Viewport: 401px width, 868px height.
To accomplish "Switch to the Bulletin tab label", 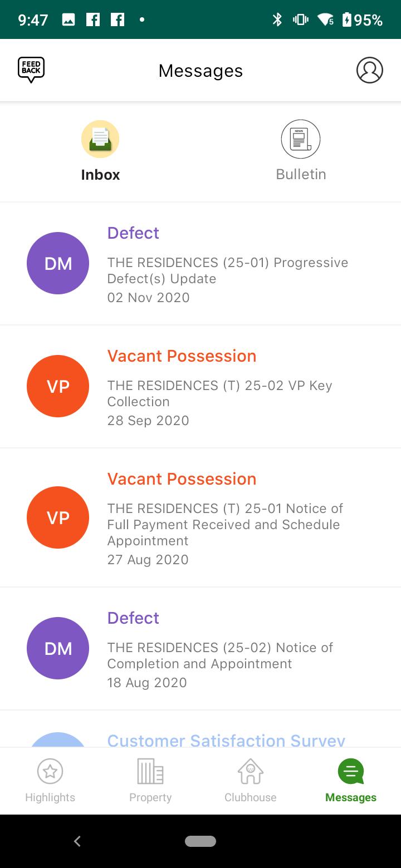I will tap(301, 174).
